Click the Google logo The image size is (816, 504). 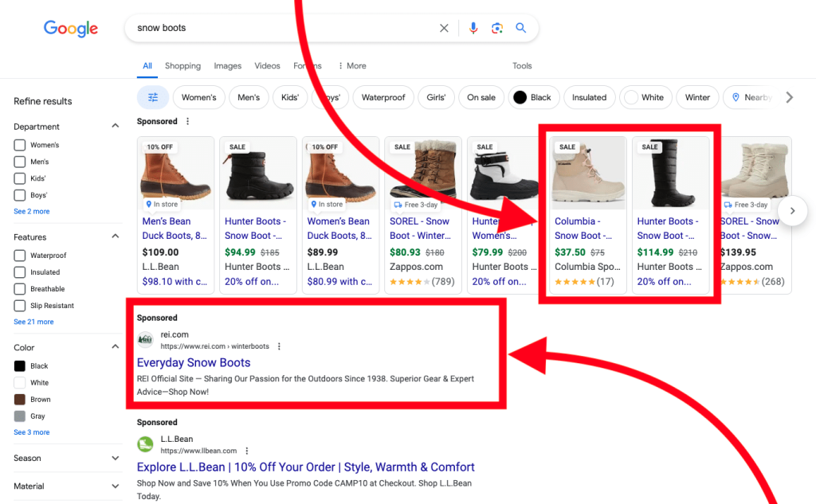(71, 29)
